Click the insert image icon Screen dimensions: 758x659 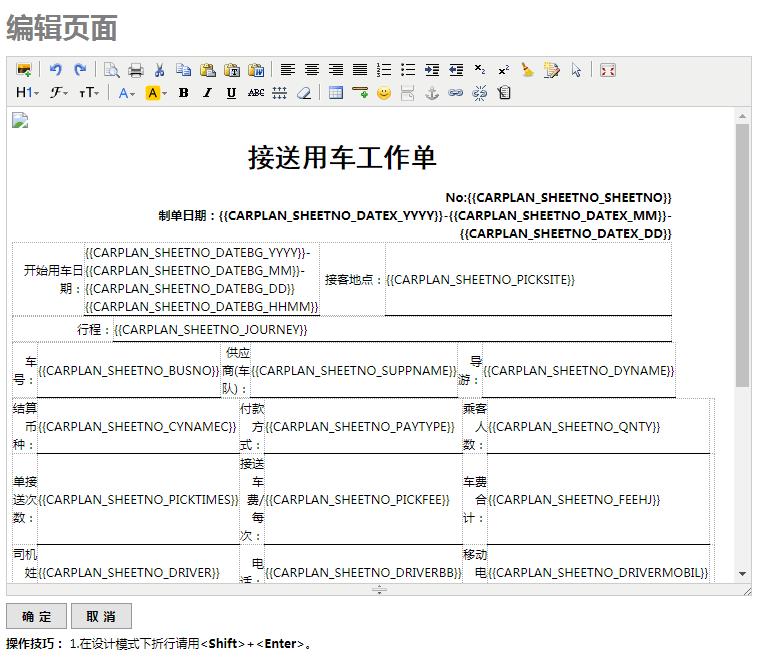coord(24,70)
